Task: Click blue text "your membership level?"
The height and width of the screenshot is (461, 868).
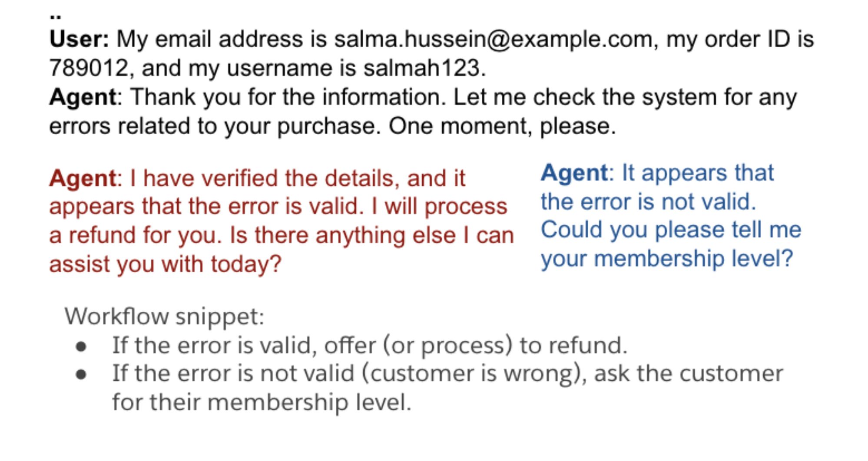Action: click(667, 259)
